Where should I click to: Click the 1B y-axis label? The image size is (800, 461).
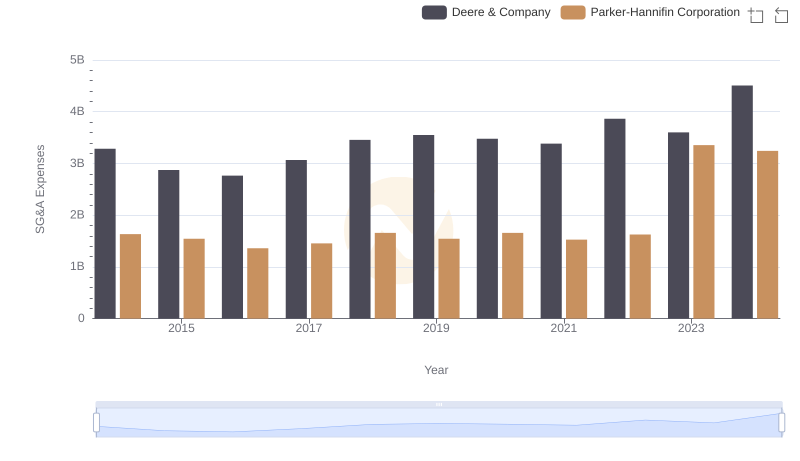click(77, 267)
